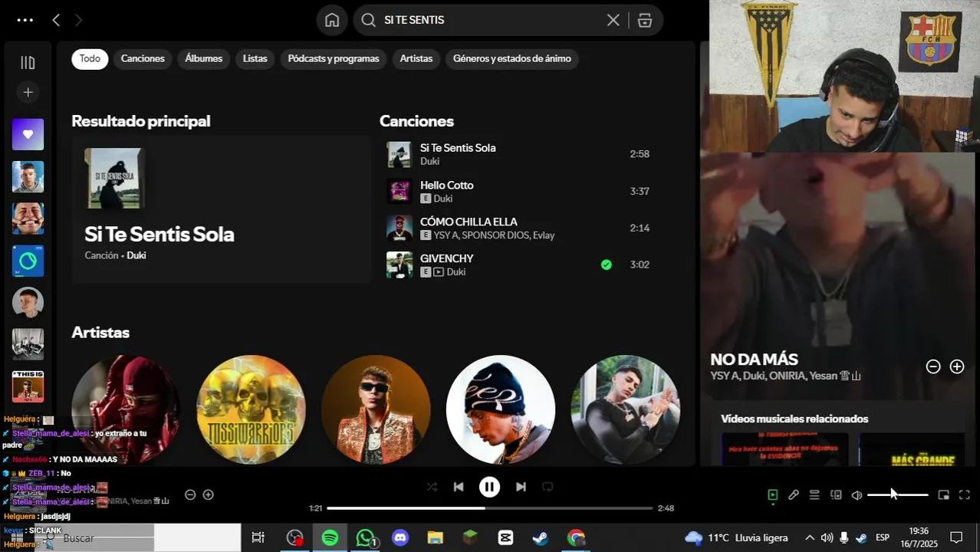The image size is (980, 552).
Task: Open the This Is playlist in sidebar
Action: (x=28, y=386)
